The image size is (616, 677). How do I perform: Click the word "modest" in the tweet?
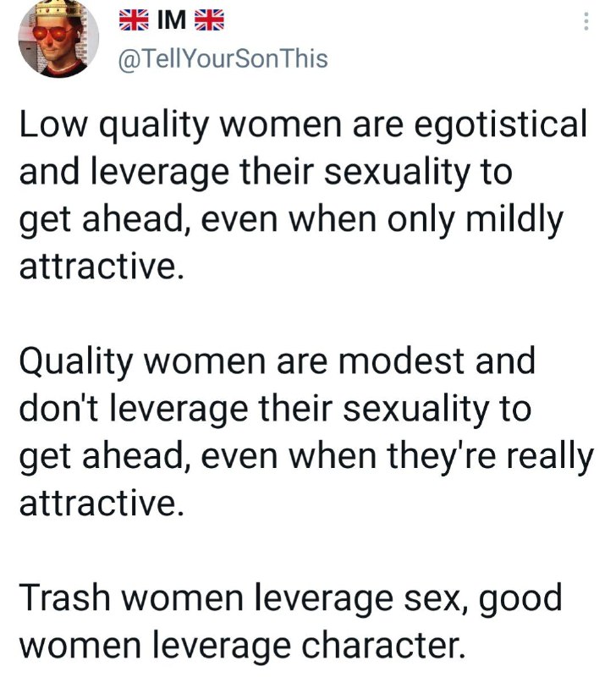coord(402,362)
